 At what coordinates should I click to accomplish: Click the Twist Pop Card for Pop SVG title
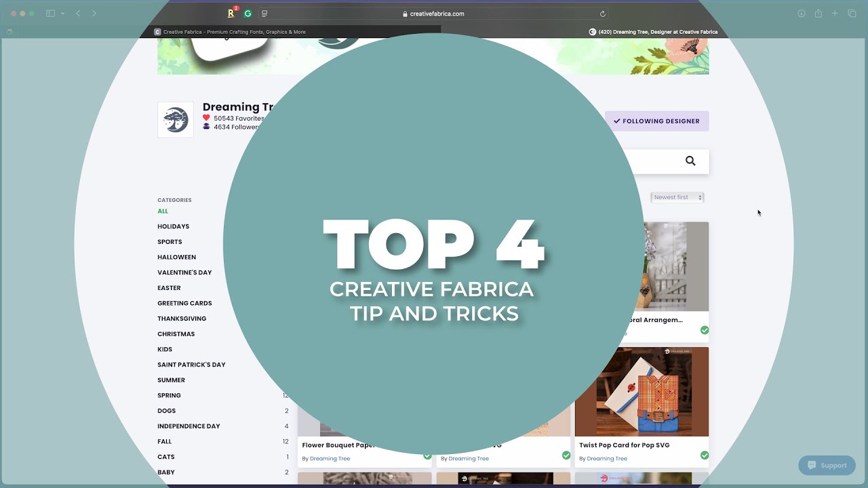tap(624, 445)
